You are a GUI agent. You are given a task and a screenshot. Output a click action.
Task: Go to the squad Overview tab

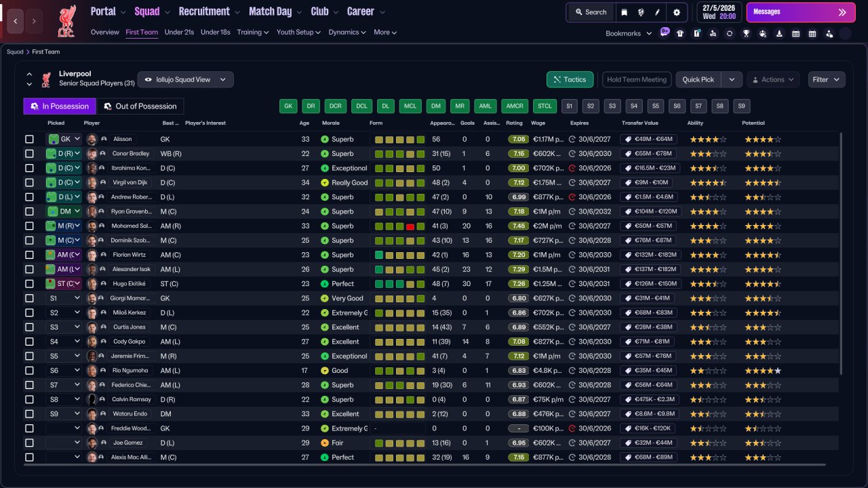pos(104,32)
